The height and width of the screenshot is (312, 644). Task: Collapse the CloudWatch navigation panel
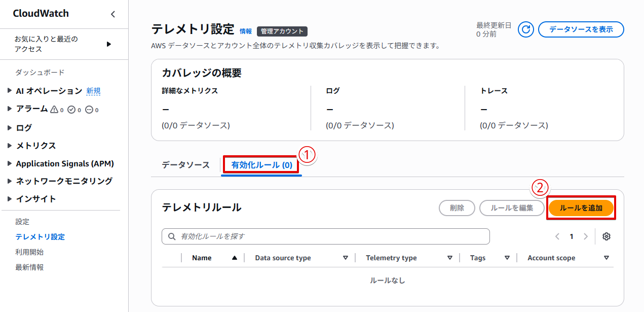113,14
